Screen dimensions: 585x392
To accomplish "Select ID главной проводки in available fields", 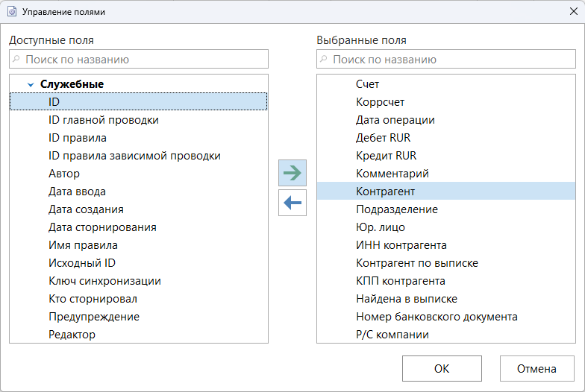I will coord(103,120).
